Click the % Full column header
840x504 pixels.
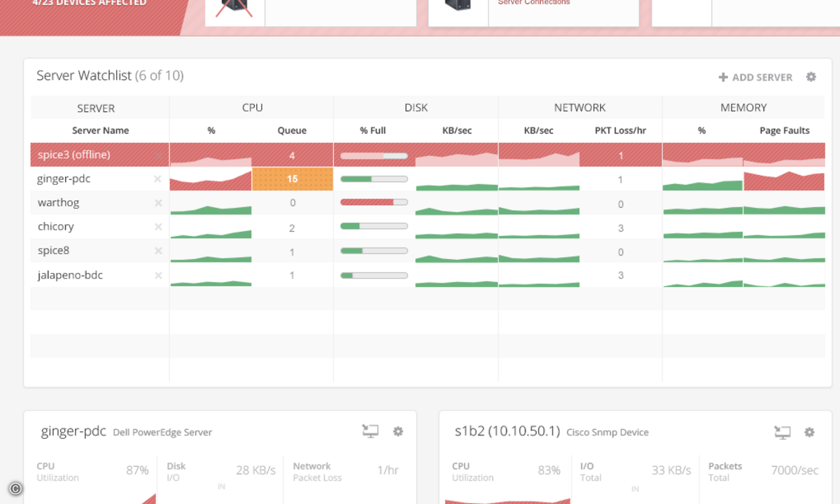(x=373, y=130)
